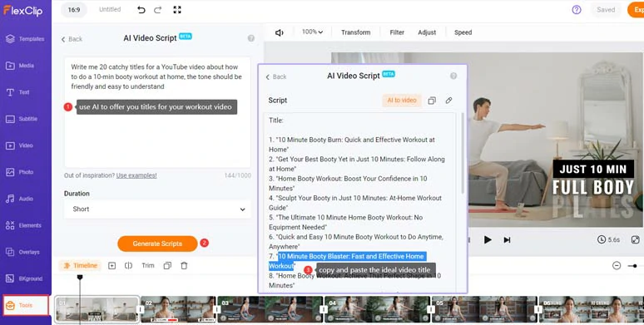Click the FlexClip logo
The image size is (644, 325).
[x=23, y=10]
